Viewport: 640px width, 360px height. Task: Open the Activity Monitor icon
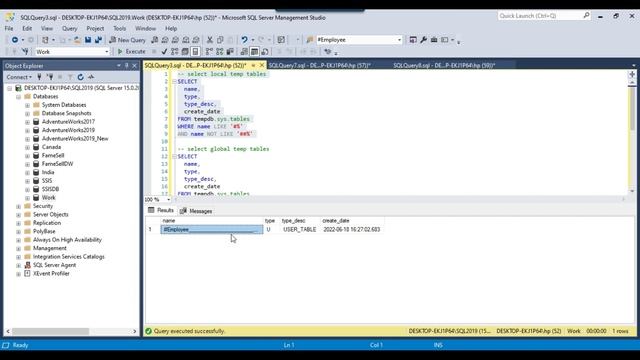click(91, 77)
